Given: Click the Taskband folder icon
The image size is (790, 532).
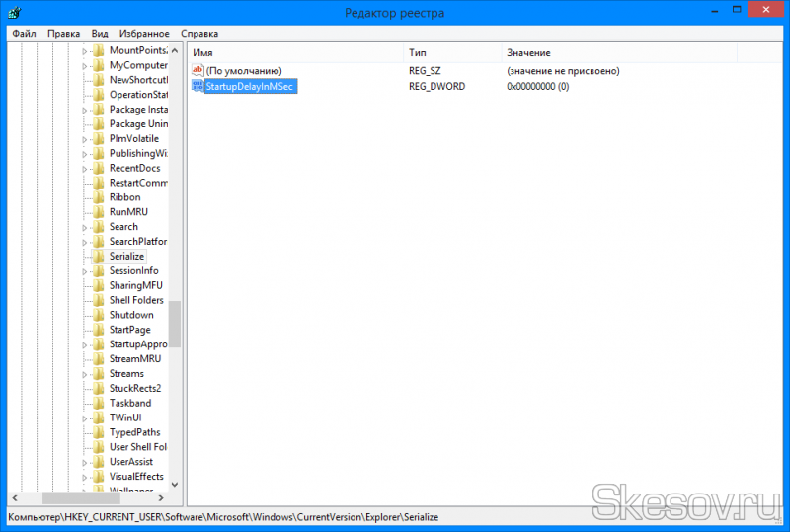Looking at the screenshot, I should coord(99,404).
